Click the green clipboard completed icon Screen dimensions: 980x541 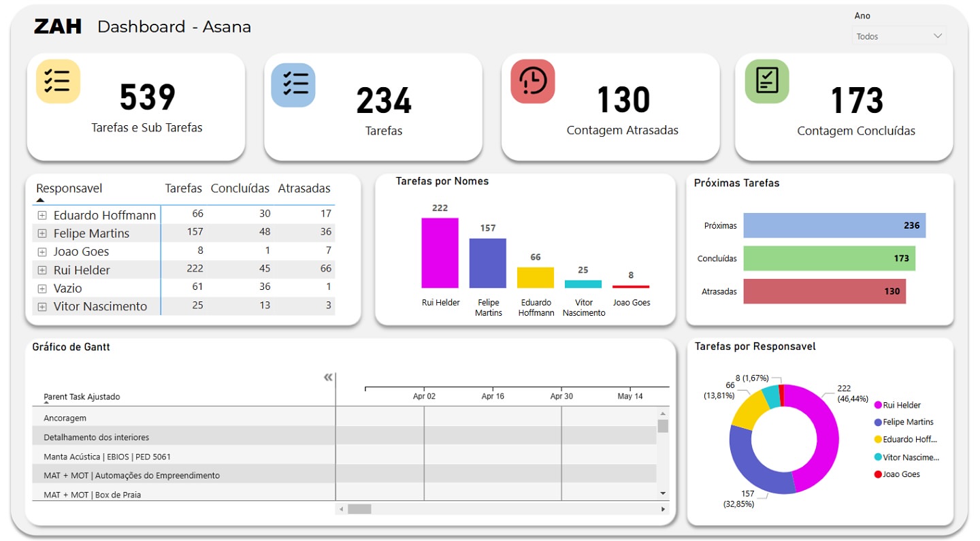[x=767, y=81]
